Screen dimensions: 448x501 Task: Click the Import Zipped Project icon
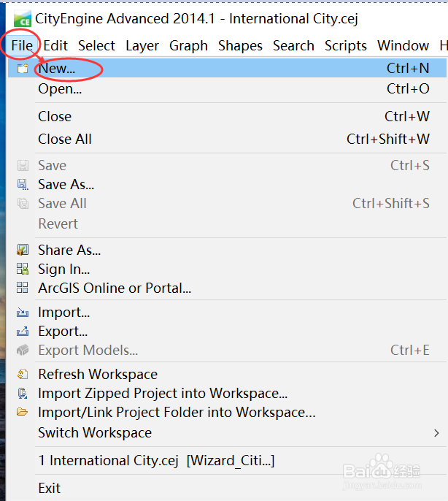click(23, 393)
